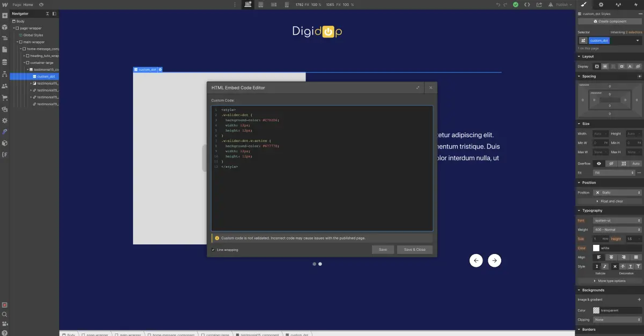The height and width of the screenshot is (336, 644).
Task: Expand the heading_tuto_wrap tree node
Action: tap(25, 56)
